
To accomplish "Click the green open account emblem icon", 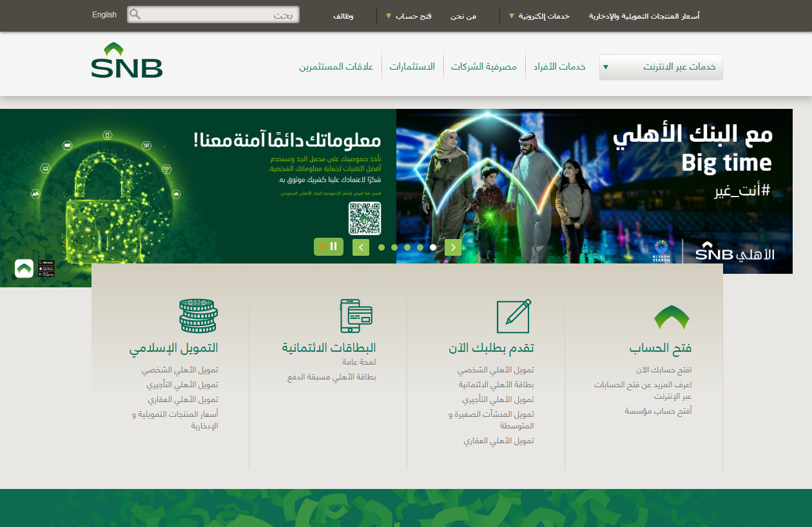I will (x=672, y=317).
